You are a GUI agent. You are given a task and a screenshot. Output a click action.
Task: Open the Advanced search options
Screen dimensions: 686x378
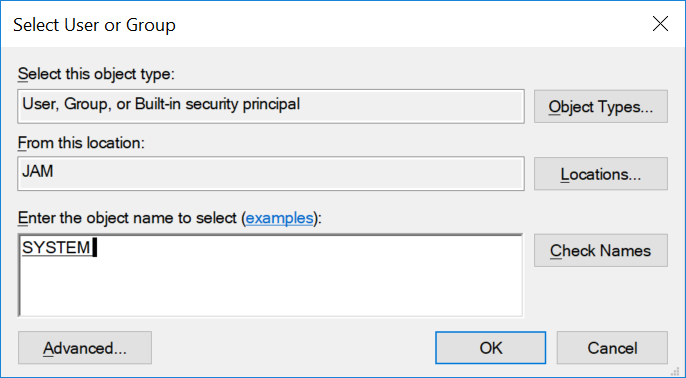(x=85, y=348)
